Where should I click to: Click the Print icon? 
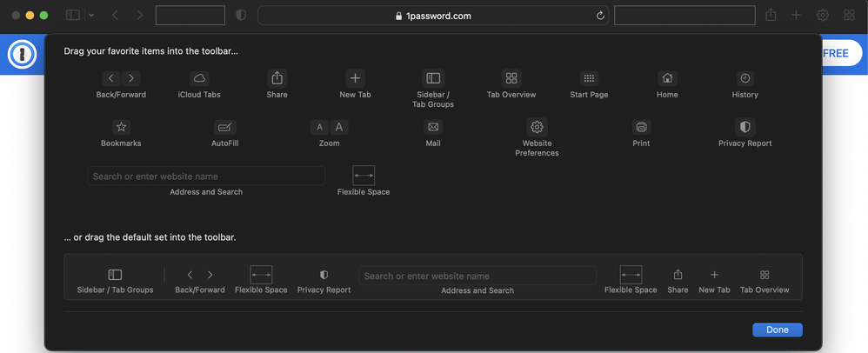pos(641,127)
